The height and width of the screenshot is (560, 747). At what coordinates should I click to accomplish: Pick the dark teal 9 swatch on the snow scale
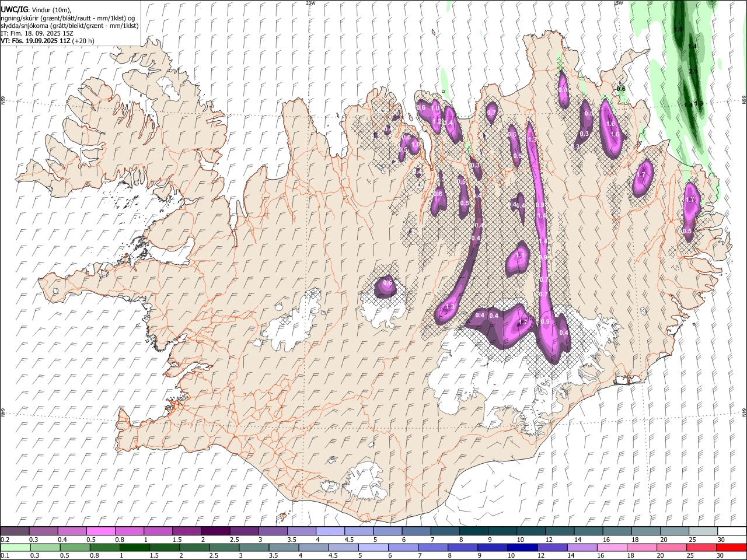coord(502,531)
